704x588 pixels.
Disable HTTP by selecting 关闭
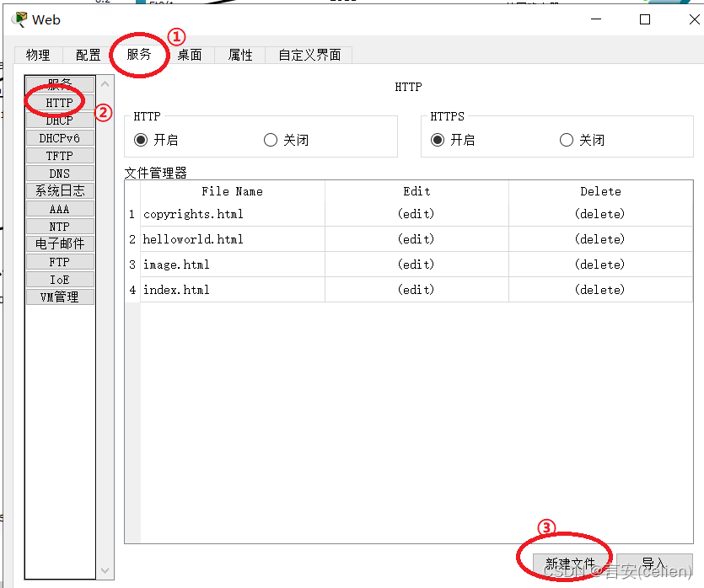[x=270, y=139]
